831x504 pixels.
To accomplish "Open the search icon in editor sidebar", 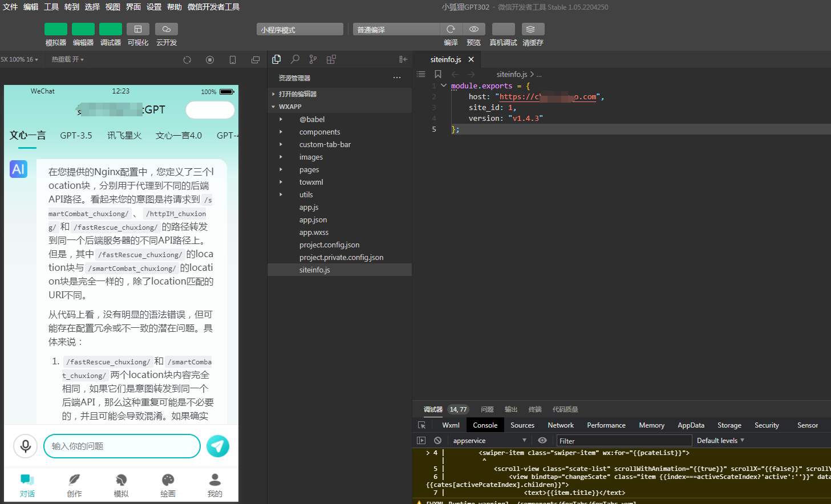I will click(x=295, y=59).
